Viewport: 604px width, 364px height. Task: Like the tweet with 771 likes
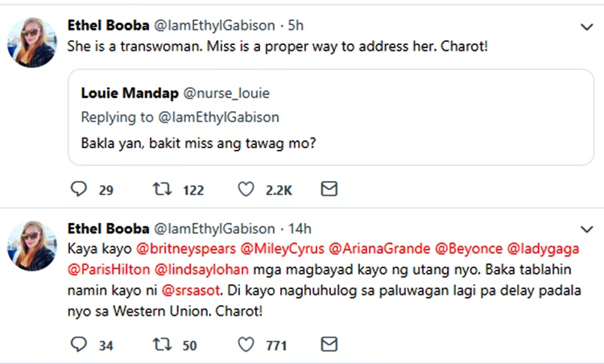point(247,345)
